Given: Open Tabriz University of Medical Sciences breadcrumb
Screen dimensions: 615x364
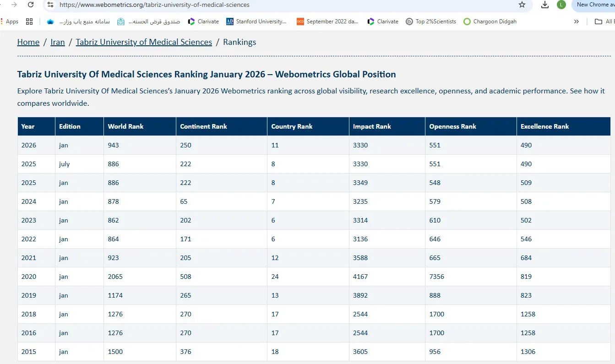Looking at the screenshot, I should pos(144,42).
